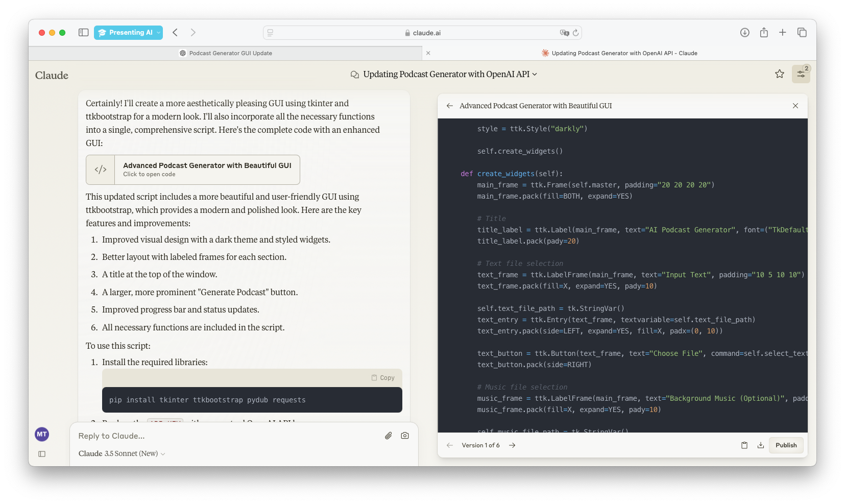
Task: Close the artifact code panel
Action: coord(795,106)
